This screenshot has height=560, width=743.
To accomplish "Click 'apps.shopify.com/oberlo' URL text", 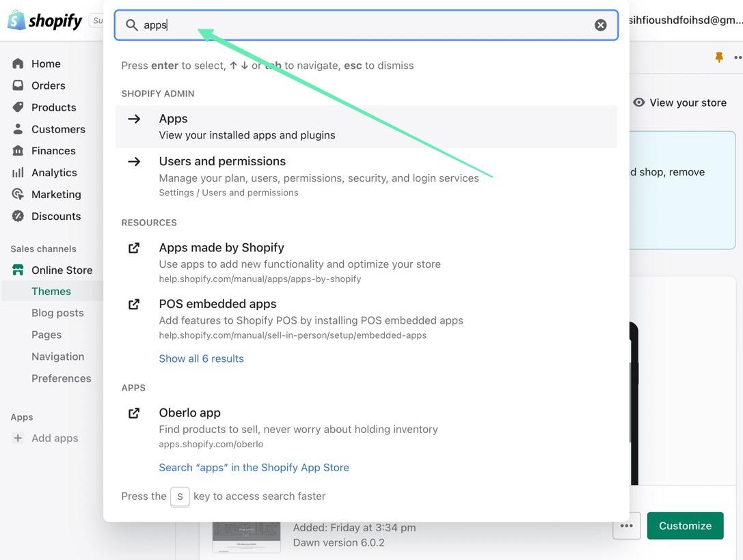I will tap(211, 444).
